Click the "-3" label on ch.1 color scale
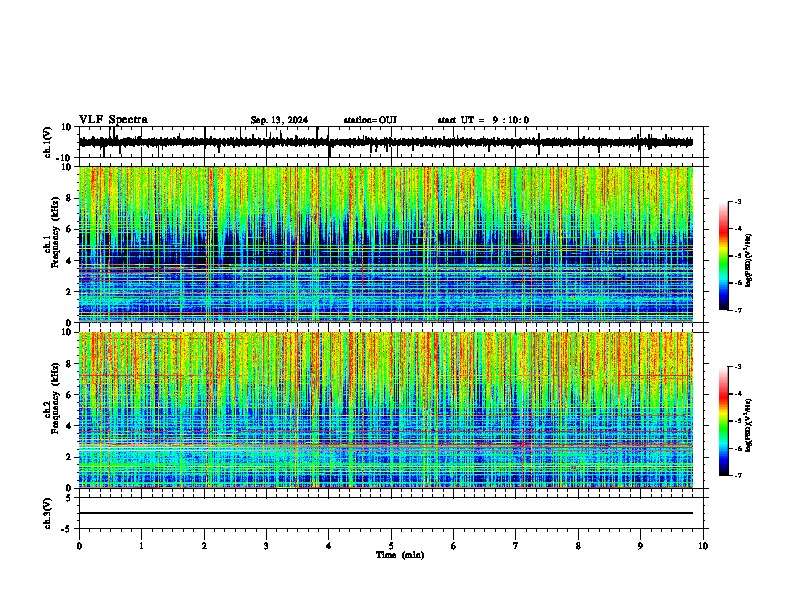792x612 pixels. 738,201
